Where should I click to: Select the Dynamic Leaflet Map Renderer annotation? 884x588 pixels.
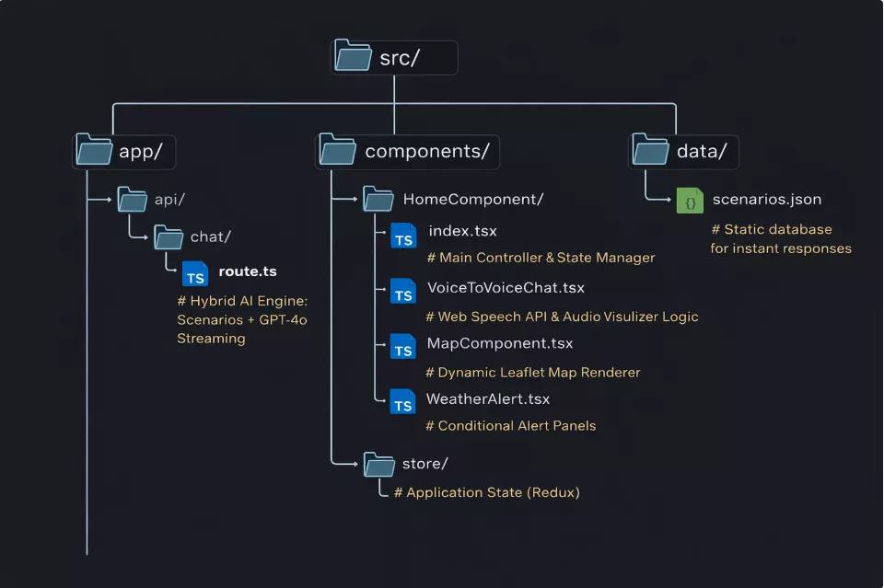[532, 372]
